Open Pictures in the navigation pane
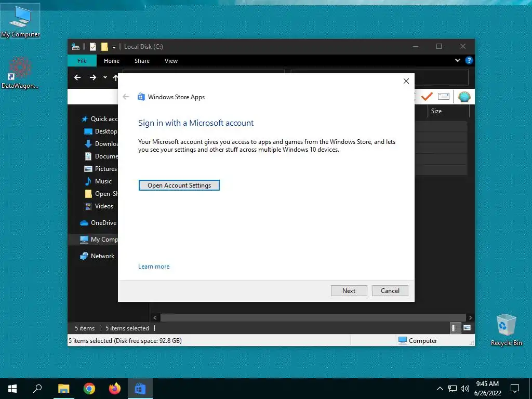 [x=100, y=169]
